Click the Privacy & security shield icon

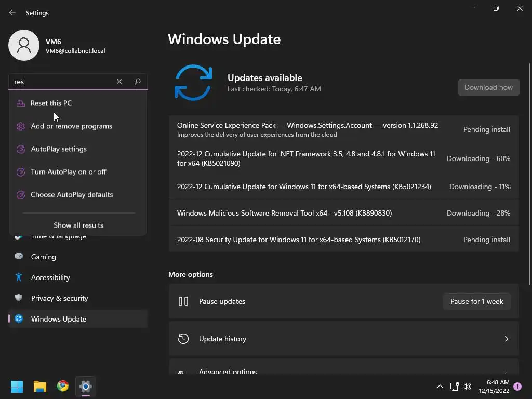click(x=19, y=298)
